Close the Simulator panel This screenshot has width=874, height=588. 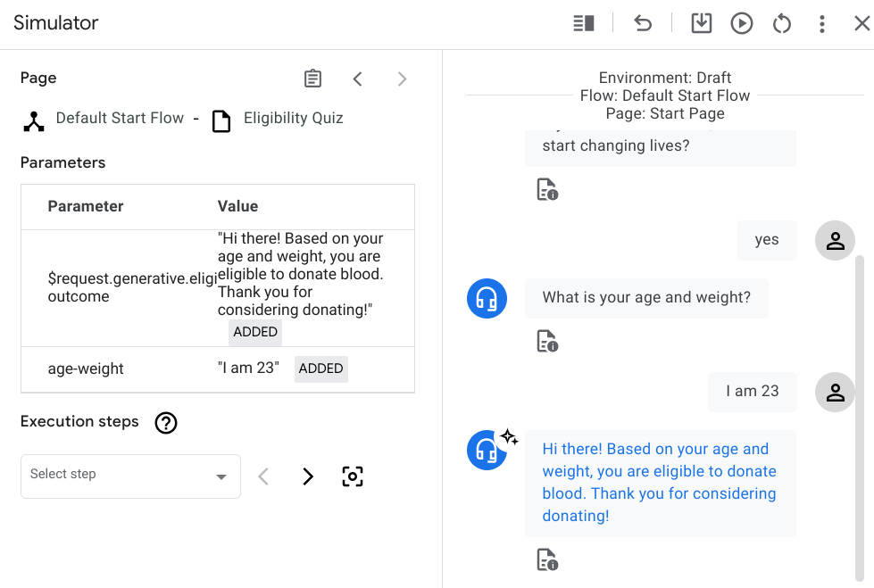(862, 24)
